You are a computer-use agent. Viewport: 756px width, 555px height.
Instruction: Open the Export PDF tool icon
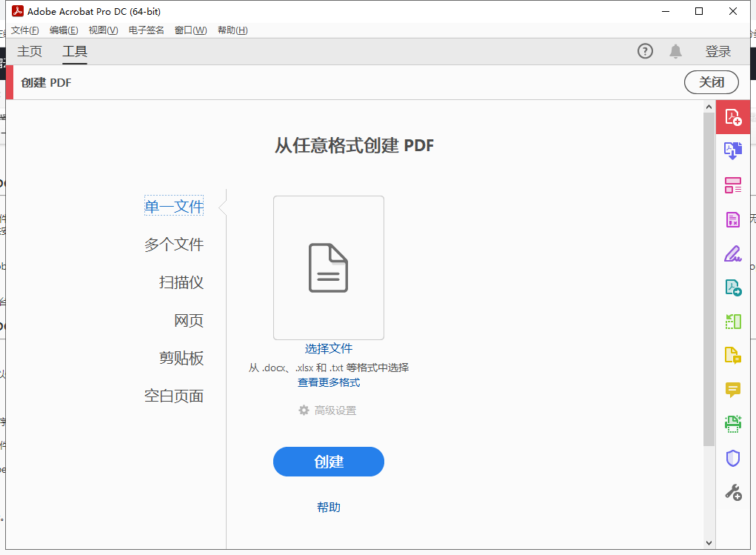pyautogui.click(x=732, y=288)
